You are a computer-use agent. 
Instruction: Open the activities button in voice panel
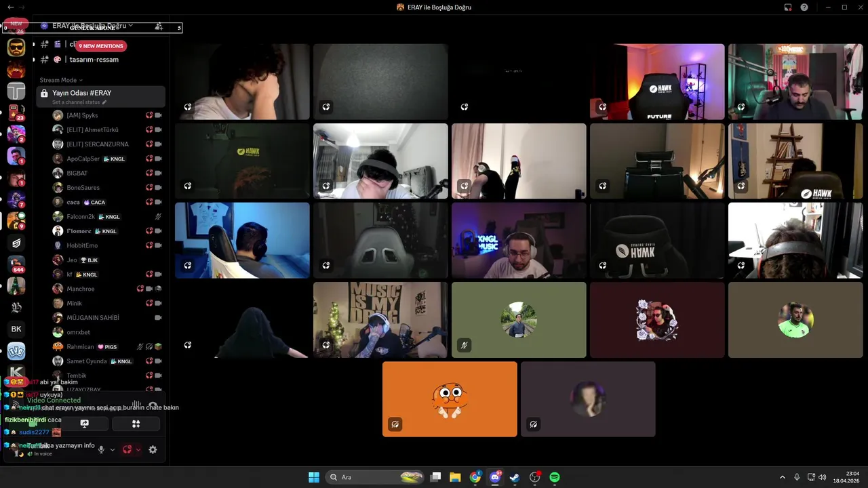pyautogui.click(x=136, y=424)
